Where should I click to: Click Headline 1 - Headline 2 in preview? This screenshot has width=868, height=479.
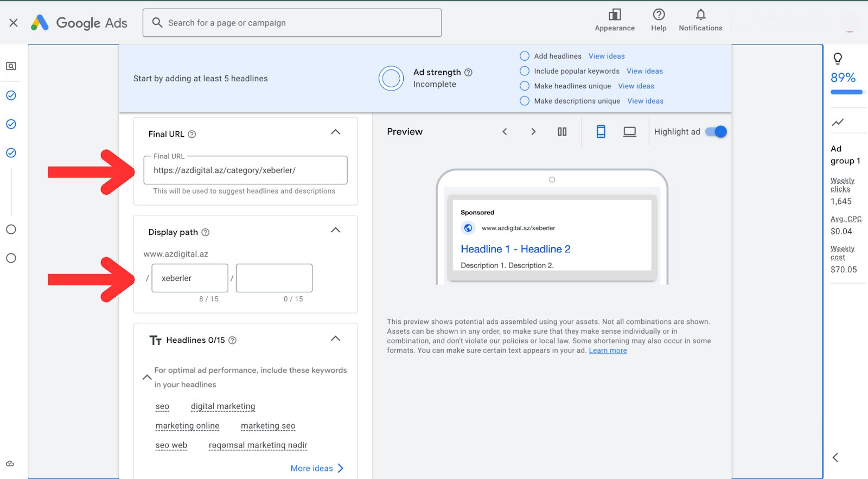pyautogui.click(x=515, y=249)
